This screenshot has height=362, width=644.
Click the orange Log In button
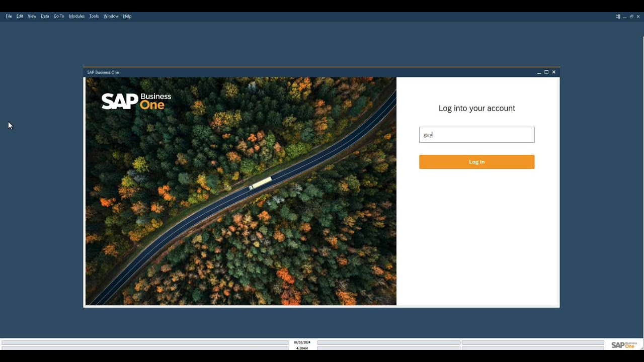tap(476, 162)
